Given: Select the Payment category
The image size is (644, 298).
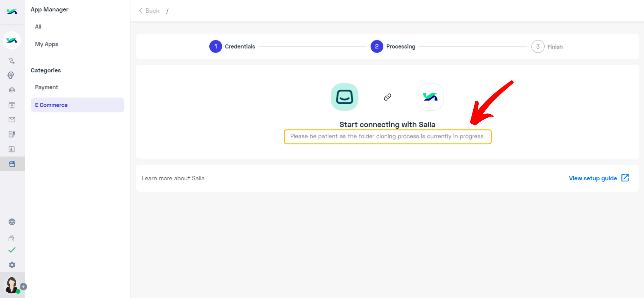Looking at the screenshot, I should pos(47,87).
